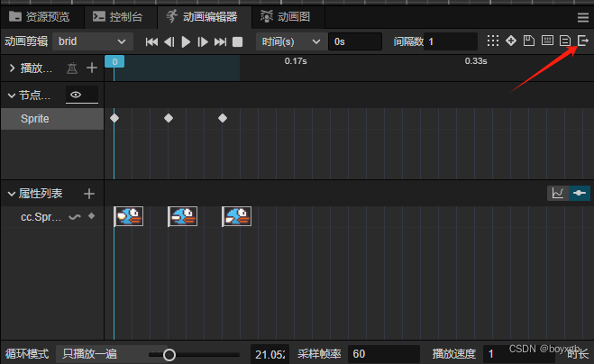Select second bird sprite frame thumbnail
Viewport: 594px width, 364px height.
point(183,216)
